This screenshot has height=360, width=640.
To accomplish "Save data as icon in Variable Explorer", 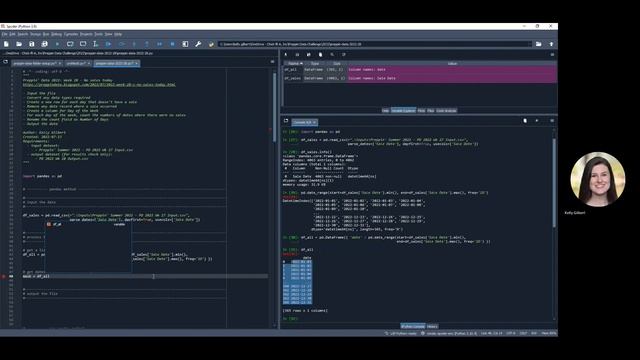I will tap(309, 54).
